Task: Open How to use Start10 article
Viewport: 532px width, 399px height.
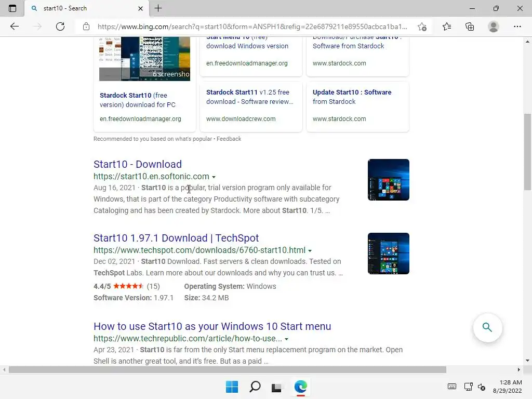Action: click(x=212, y=326)
